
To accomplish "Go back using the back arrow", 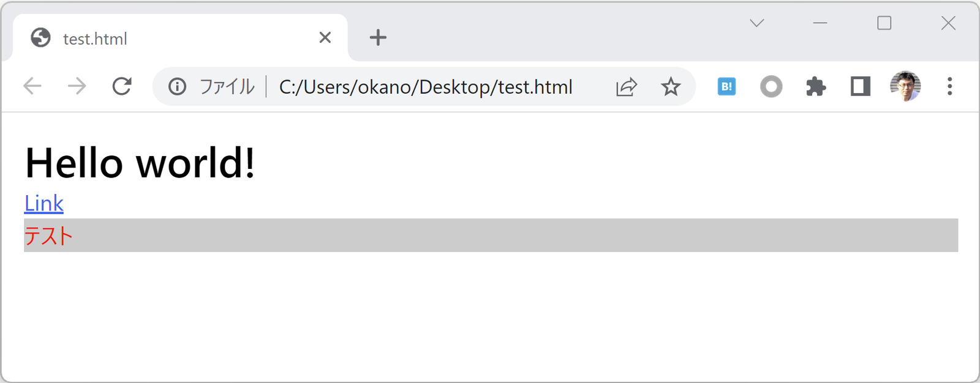I will (32, 86).
